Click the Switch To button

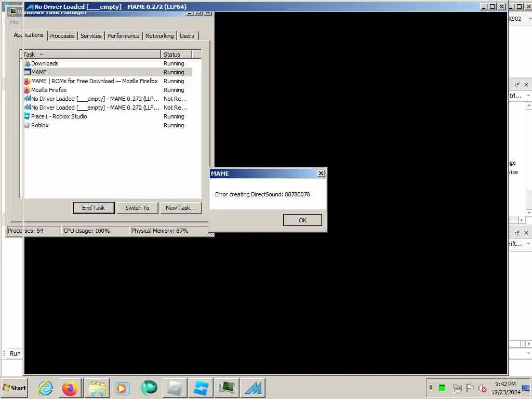[137, 208]
